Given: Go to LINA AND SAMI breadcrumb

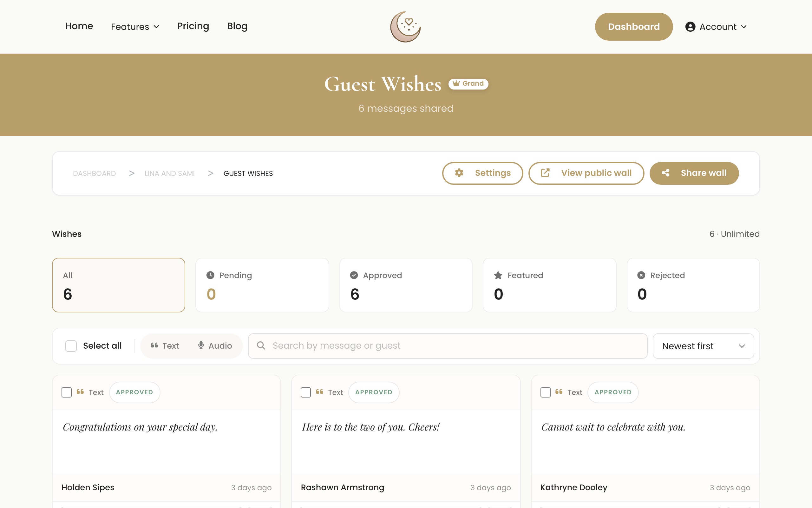Looking at the screenshot, I should click(169, 173).
